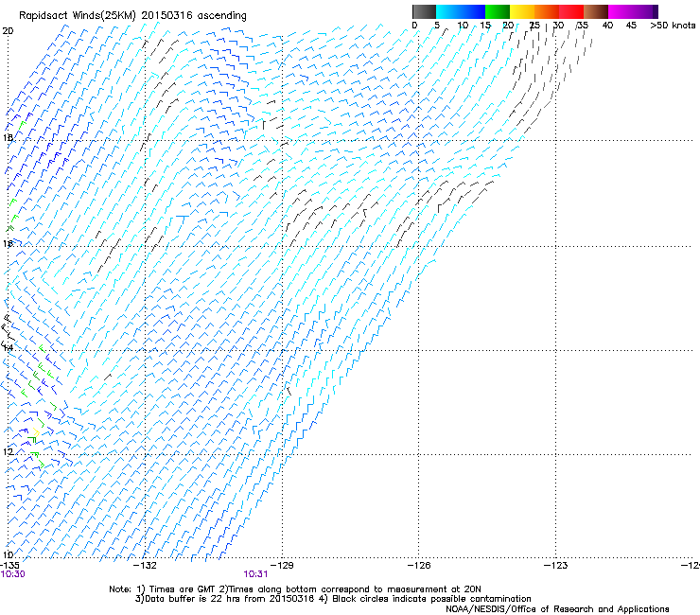Click the yellow wind barb near 12N

pyautogui.click(x=37, y=432)
